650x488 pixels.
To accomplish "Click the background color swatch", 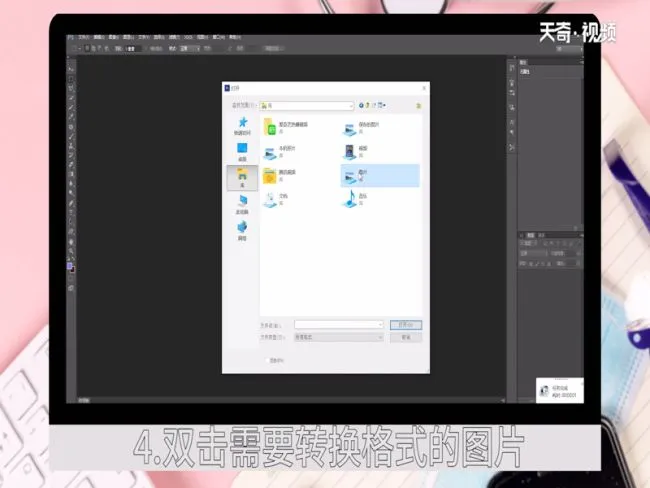I will [73, 270].
